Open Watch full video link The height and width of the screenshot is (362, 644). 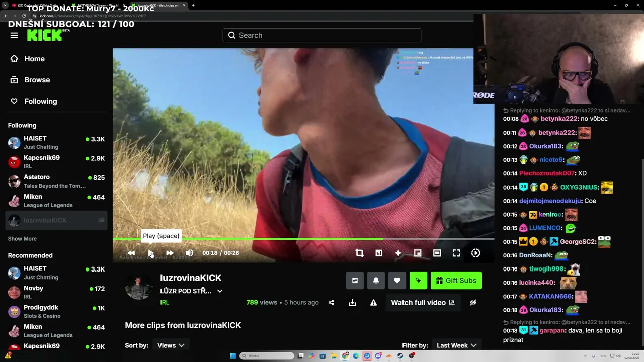[x=423, y=303]
